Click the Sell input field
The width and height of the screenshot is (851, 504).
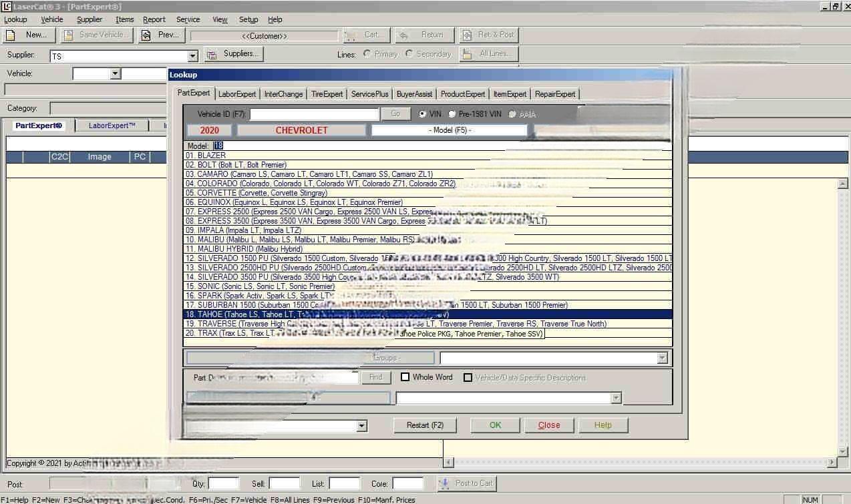click(x=285, y=484)
